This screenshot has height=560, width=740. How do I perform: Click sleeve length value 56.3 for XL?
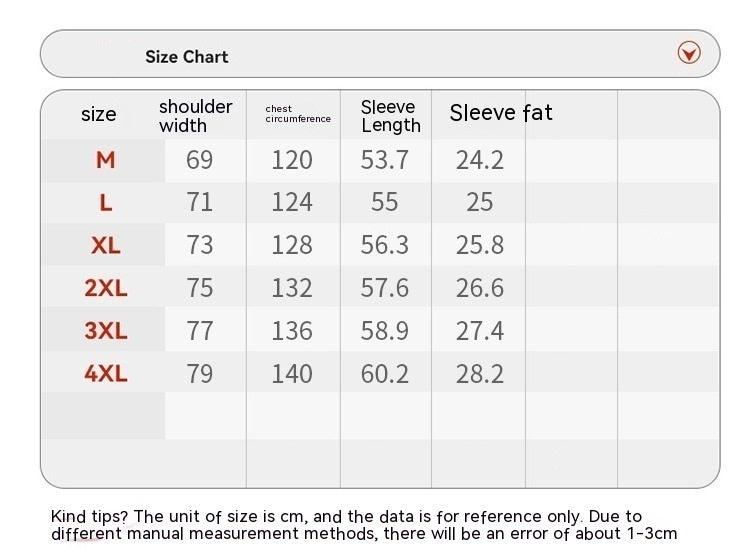385,246
